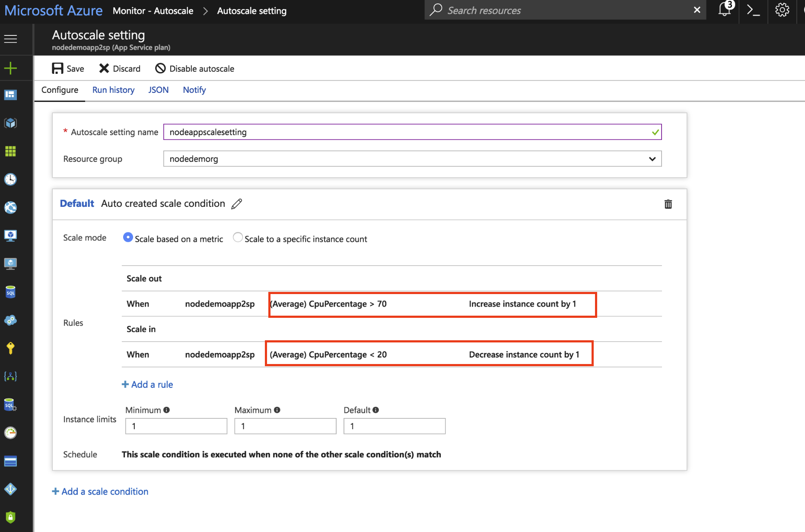Select Scale to a specific instance count
This screenshot has width=805, height=532.
coord(238,237)
